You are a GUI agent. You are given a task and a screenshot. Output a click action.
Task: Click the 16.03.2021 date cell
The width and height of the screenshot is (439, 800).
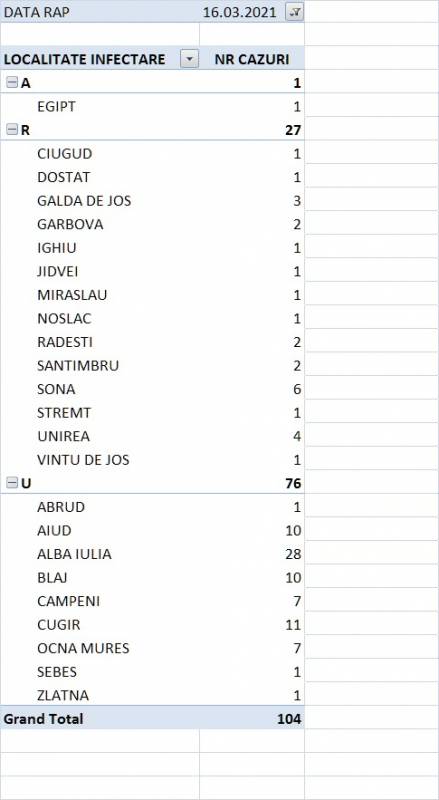(239, 13)
